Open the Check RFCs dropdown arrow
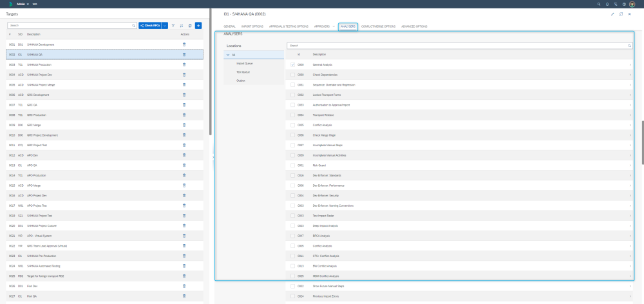 165,26
